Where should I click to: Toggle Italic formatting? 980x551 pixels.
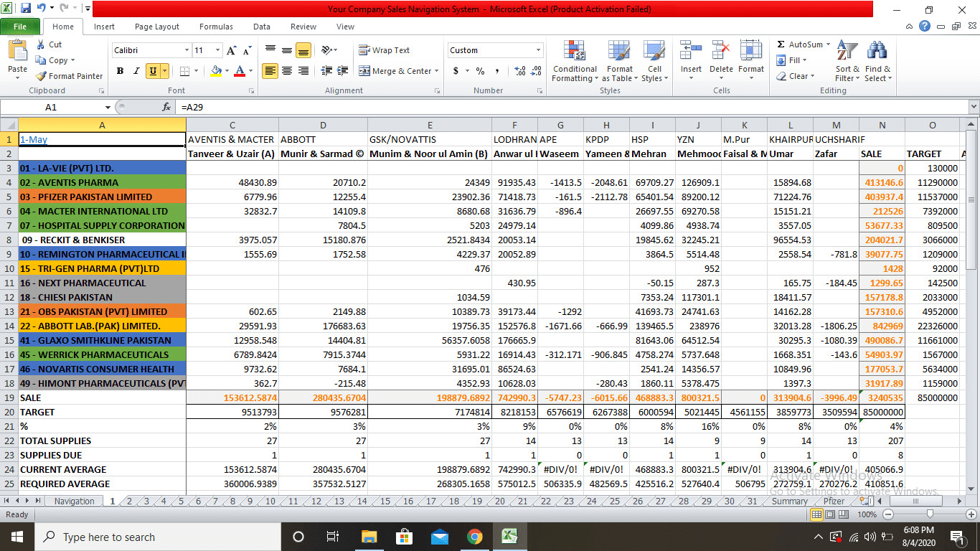coord(136,71)
